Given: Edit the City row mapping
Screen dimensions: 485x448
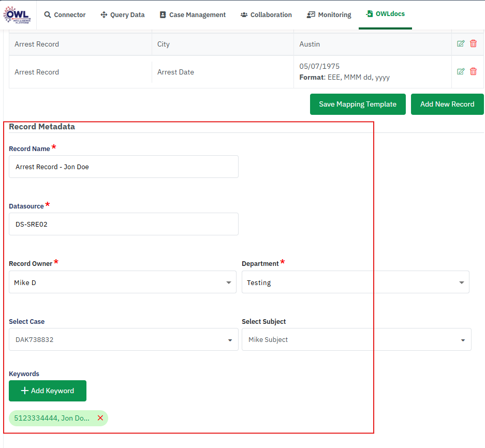Looking at the screenshot, I should [461, 44].
